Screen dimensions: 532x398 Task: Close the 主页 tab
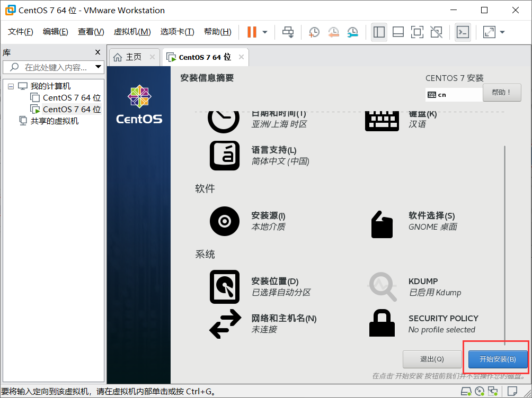[x=152, y=57]
